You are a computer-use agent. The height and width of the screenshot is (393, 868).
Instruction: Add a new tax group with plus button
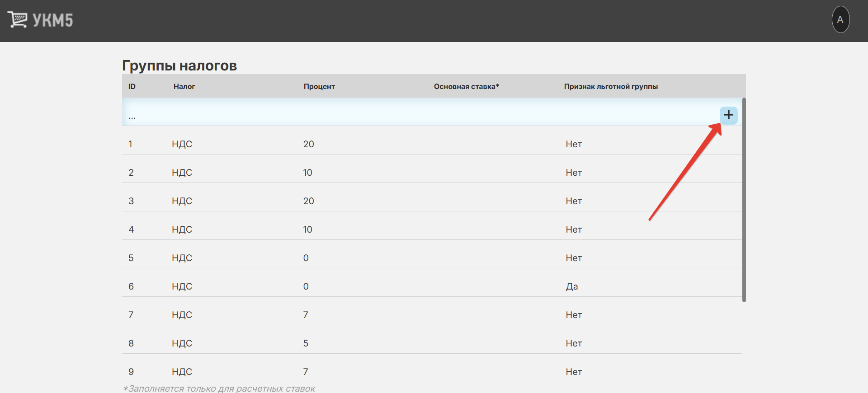point(728,115)
